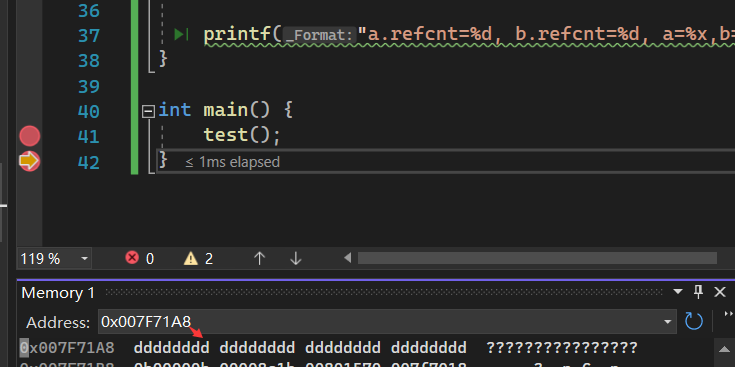
Task: Click the run-to-click glyph on line 37
Action: (181, 34)
